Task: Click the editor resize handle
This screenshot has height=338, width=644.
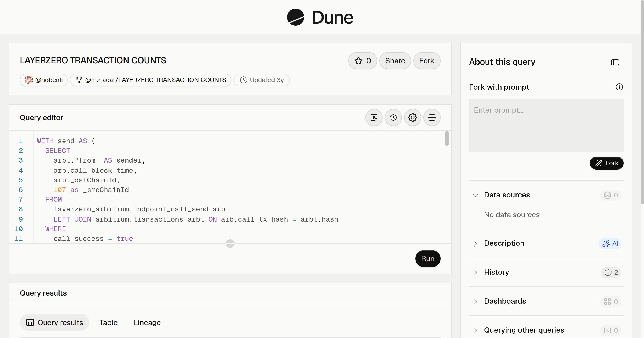Action: tap(230, 244)
